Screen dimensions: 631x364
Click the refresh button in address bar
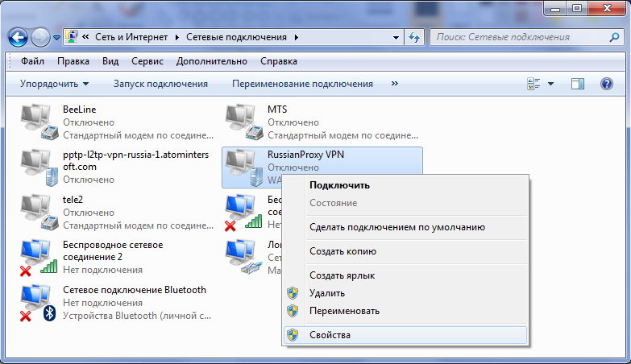point(414,37)
